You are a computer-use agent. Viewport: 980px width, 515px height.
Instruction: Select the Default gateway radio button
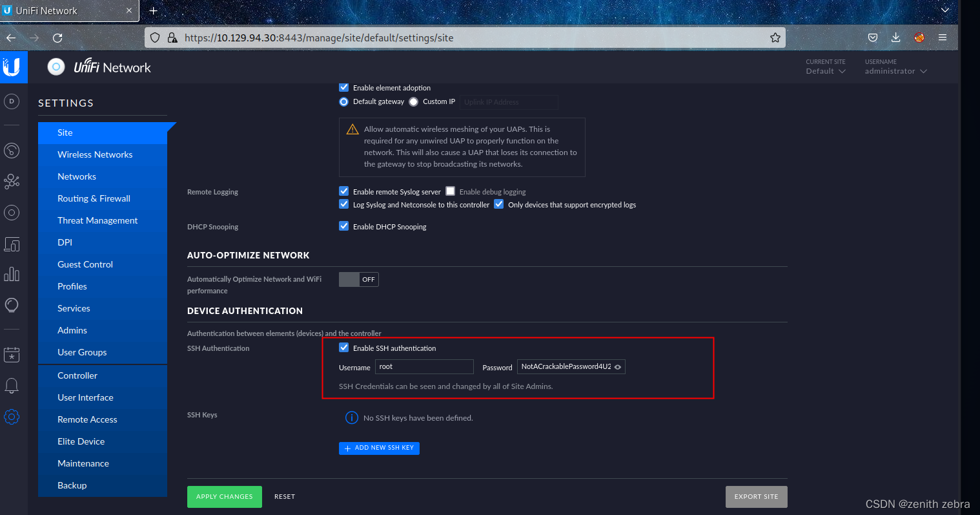click(x=344, y=101)
